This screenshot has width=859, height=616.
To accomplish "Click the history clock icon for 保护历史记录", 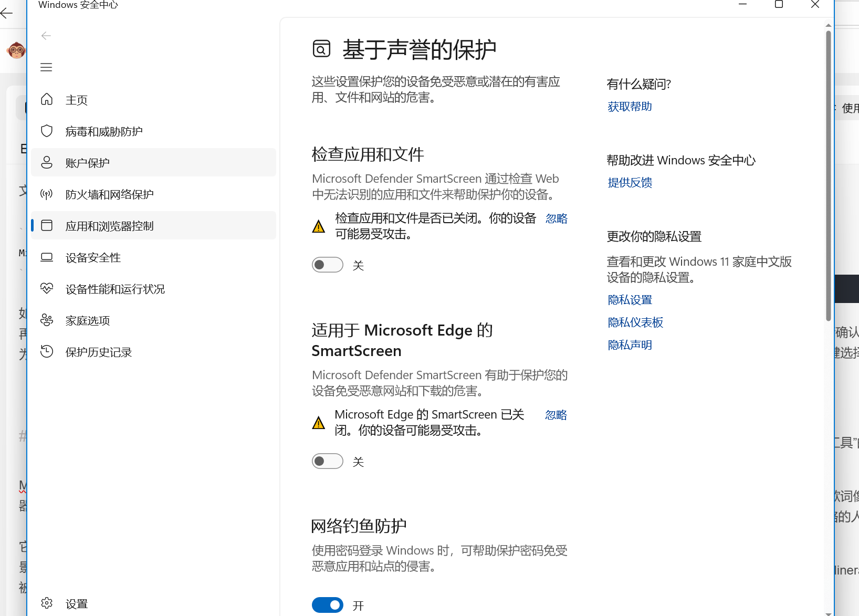I will (x=47, y=351).
